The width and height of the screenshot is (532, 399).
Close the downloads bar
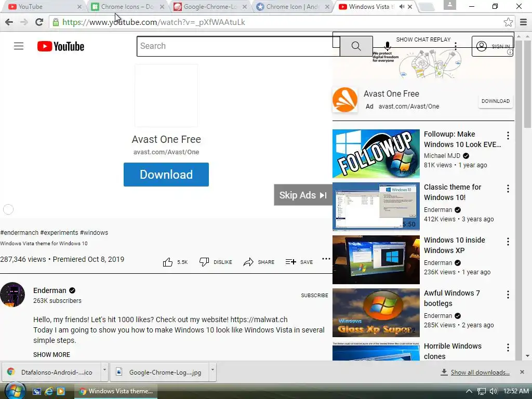click(x=522, y=372)
